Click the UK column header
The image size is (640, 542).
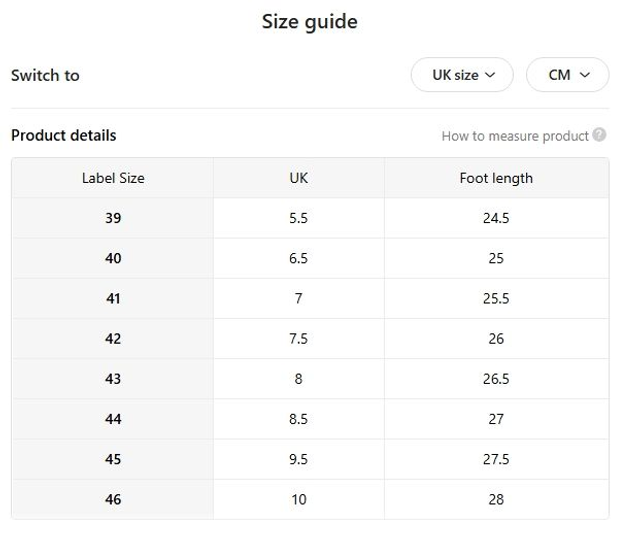[298, 178]
